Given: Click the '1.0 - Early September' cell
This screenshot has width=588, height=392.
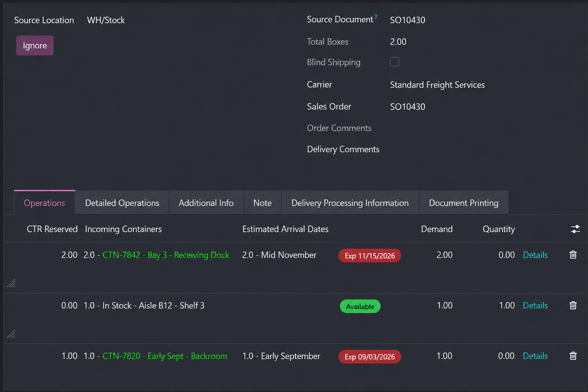Looking at the screenshot, I should pos(281,356).
